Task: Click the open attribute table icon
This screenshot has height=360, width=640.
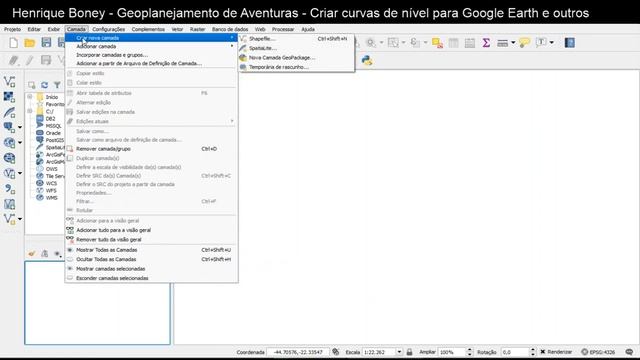Action: click(x=453, y=43)
